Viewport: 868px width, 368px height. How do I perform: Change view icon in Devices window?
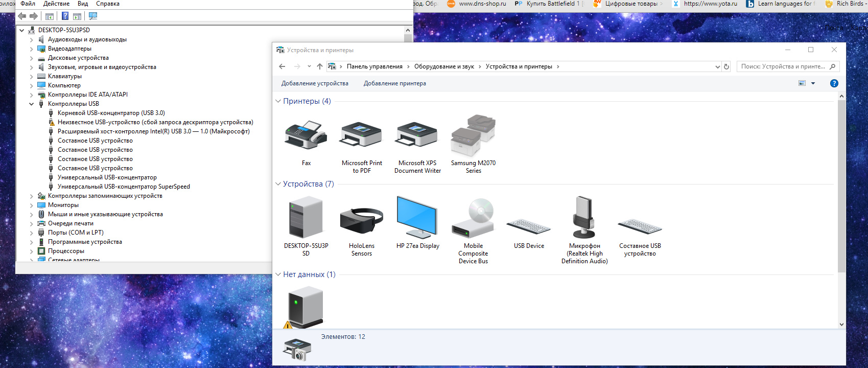click(802, 83)
